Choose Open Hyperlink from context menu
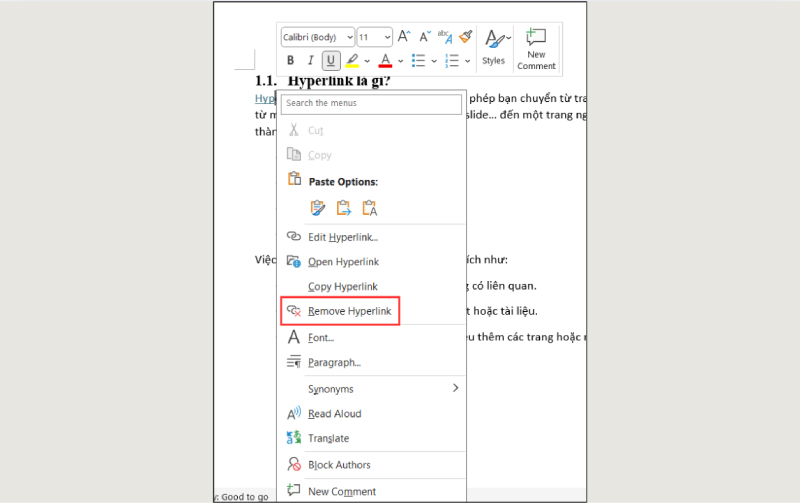This screenshot has width=800, height=503. (371, 262)
